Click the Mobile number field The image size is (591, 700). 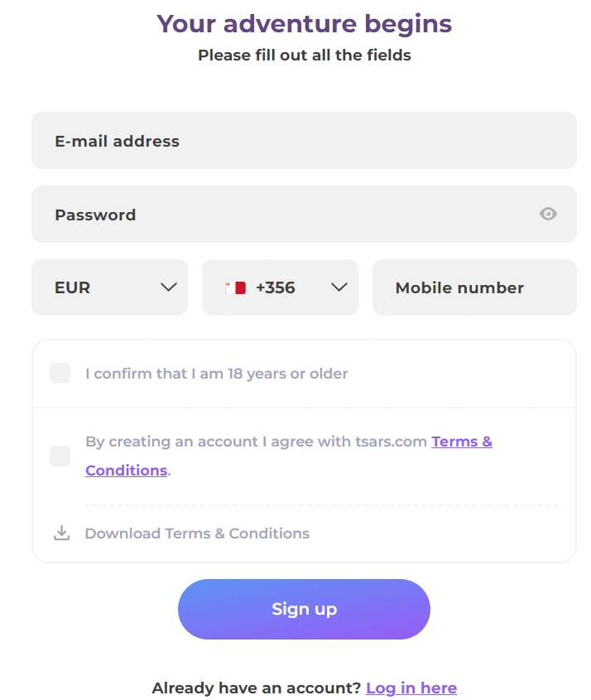(474, 287)
